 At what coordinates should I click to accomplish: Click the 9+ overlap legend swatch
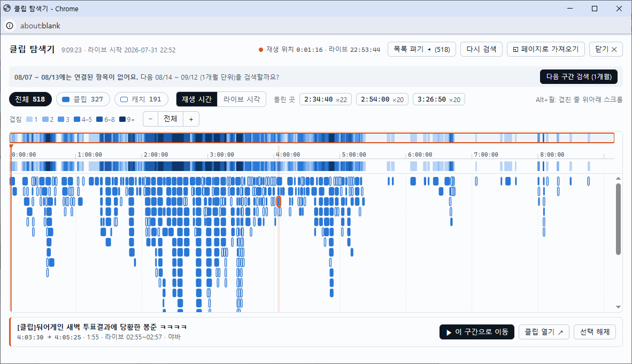(x=122, y=119)
